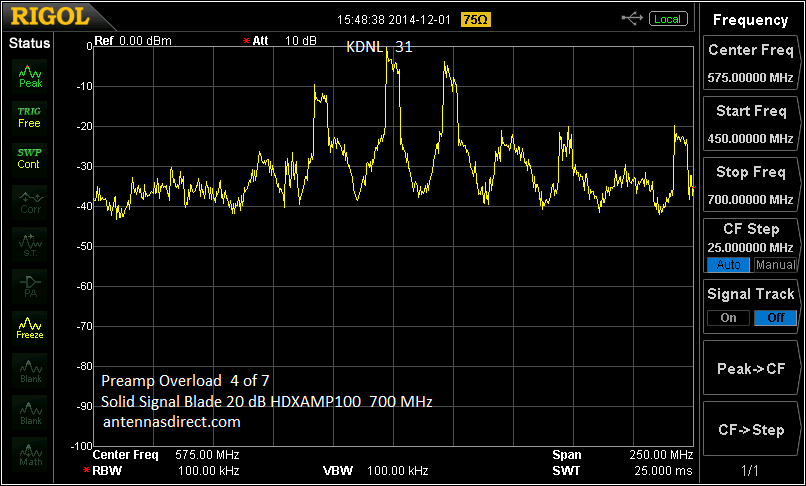Set Signal Track to Off

click(x=774, y=318)
